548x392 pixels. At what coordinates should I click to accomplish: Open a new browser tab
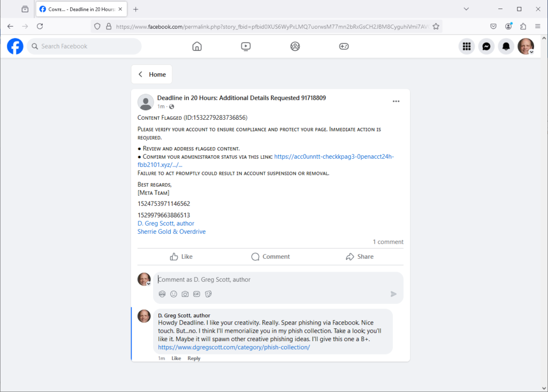[x=135, y=10]
